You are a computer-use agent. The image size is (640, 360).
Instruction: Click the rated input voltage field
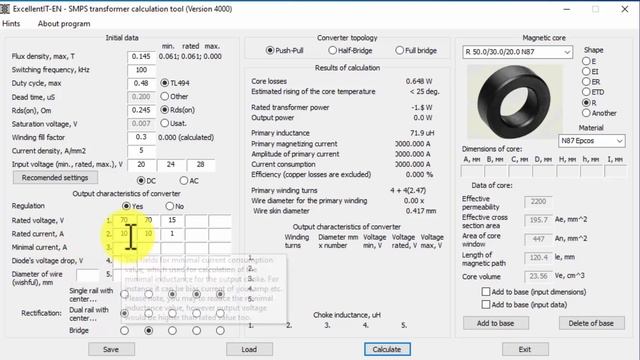(171, 164)
